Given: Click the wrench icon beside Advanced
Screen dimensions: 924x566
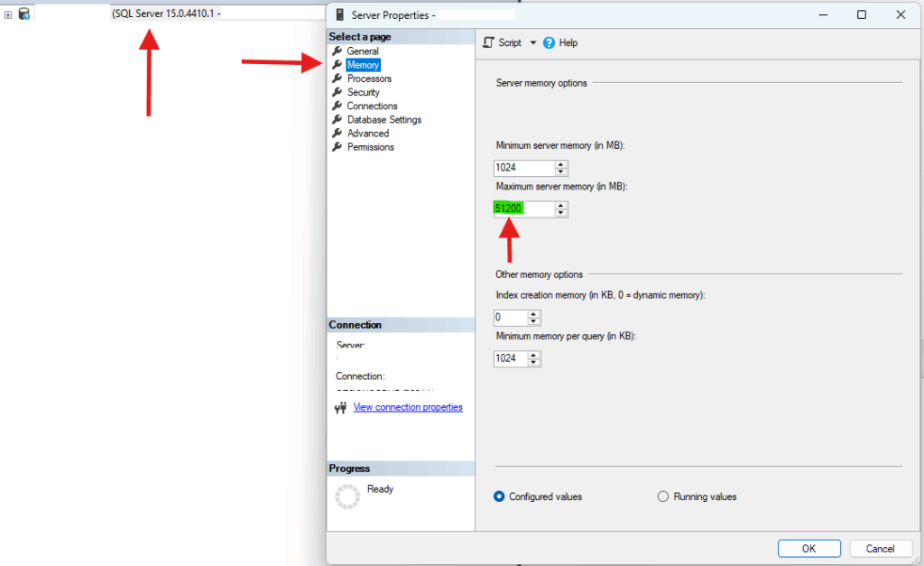Looking at the screenshot, I should 337,133.
